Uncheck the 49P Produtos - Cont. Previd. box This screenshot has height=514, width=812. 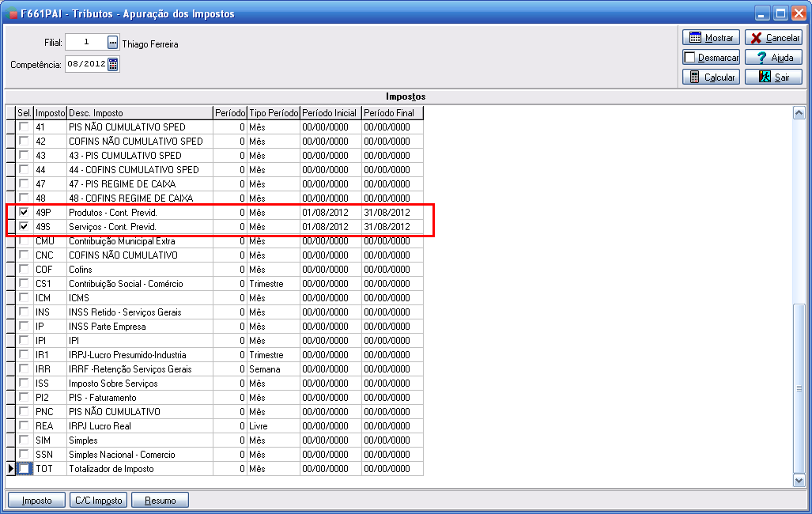[24, 212]
